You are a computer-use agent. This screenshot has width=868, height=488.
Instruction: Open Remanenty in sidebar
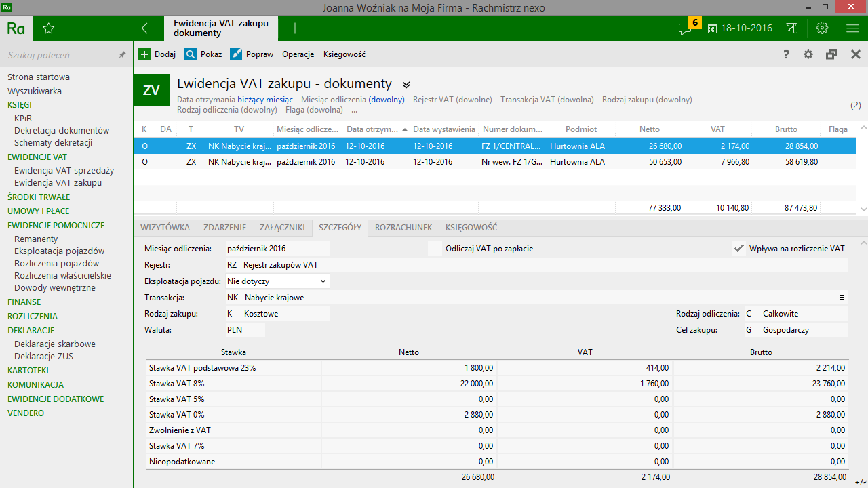[x=36, y=239]
